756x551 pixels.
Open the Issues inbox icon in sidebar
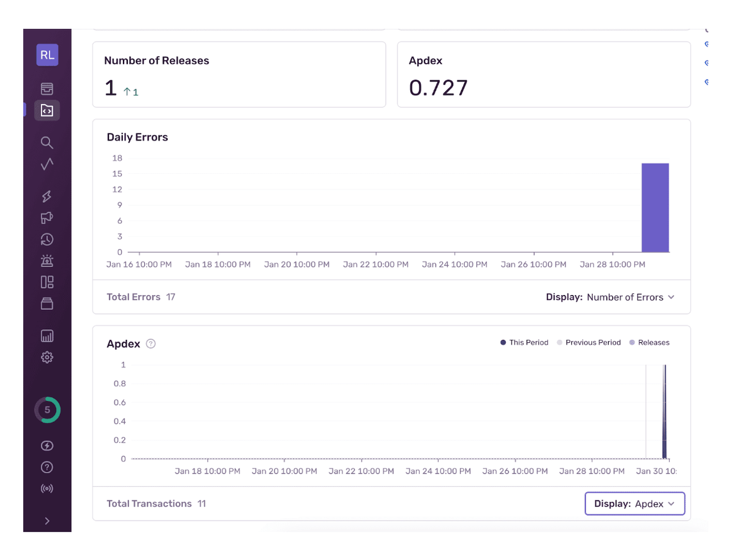47,89
